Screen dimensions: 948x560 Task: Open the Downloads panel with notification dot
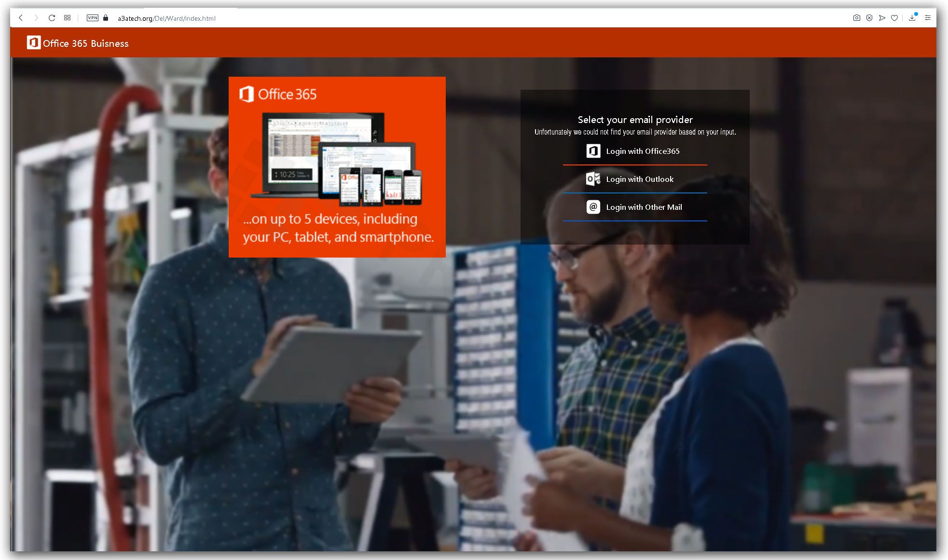912,18
